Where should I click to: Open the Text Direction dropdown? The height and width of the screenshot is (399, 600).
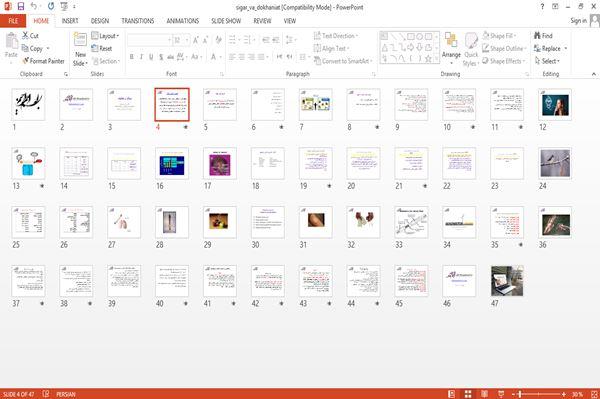coord(336,36)
